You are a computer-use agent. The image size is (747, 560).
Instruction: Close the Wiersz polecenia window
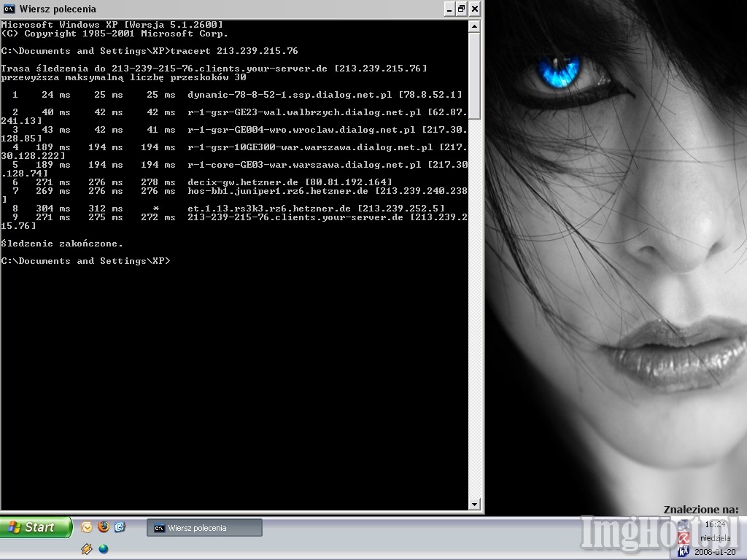[x=474, y=9]
